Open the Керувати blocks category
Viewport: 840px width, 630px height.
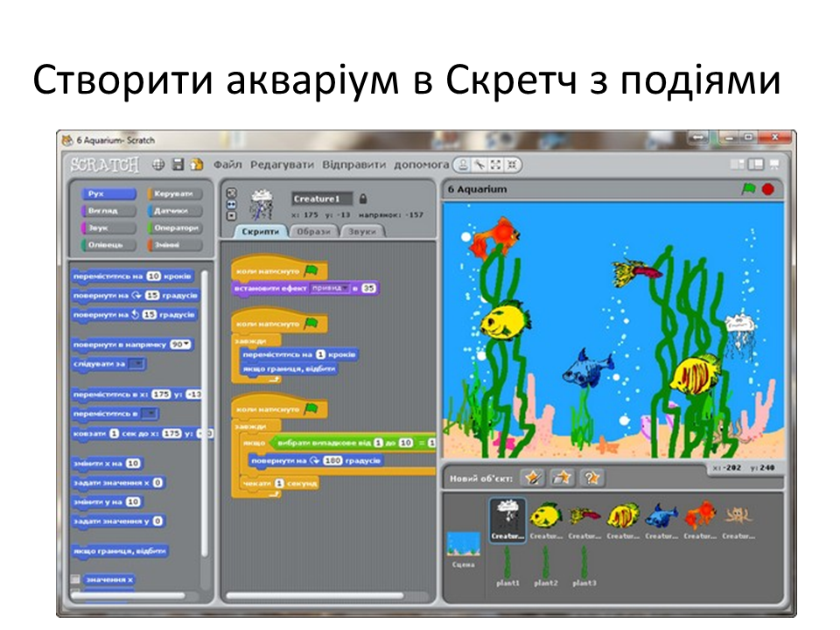(175, 193)
